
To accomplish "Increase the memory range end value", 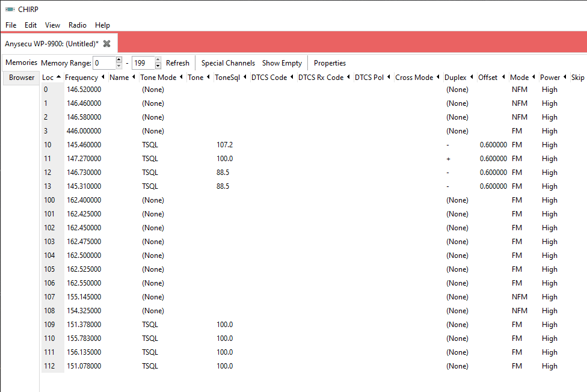I will coord(158,60).
